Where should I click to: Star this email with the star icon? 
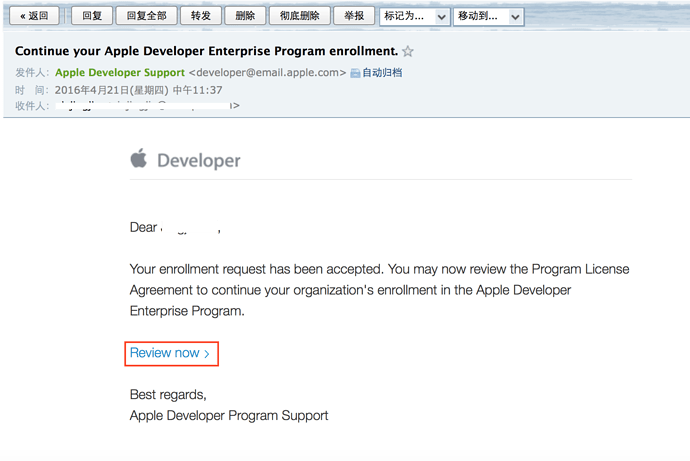(x=408, y=51)
